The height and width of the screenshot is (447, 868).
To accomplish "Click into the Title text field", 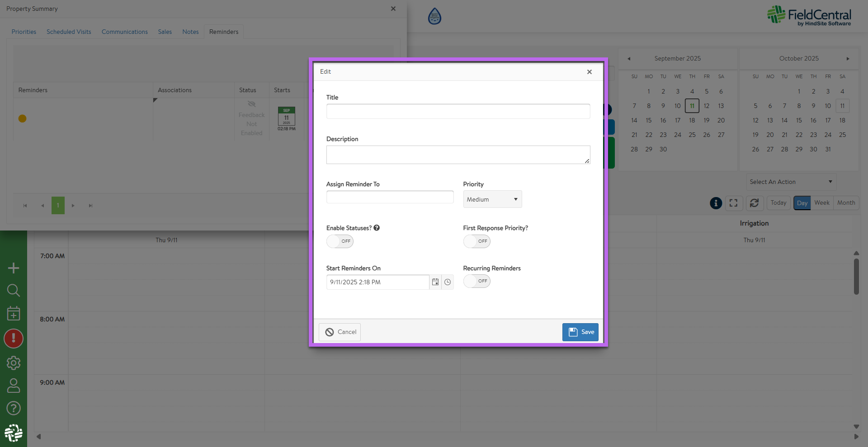I will 458,111.
